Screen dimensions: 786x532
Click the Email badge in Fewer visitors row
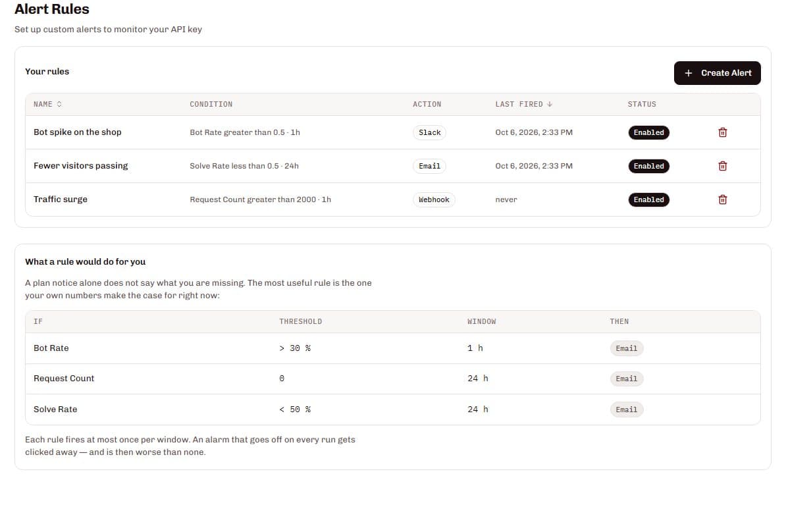[430, 166]
